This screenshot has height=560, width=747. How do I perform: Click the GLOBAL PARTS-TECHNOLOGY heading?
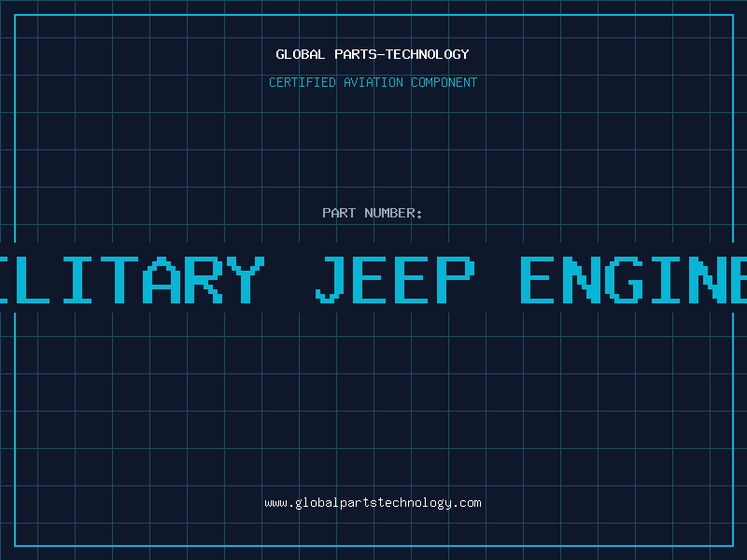click(x=373, y=54)
